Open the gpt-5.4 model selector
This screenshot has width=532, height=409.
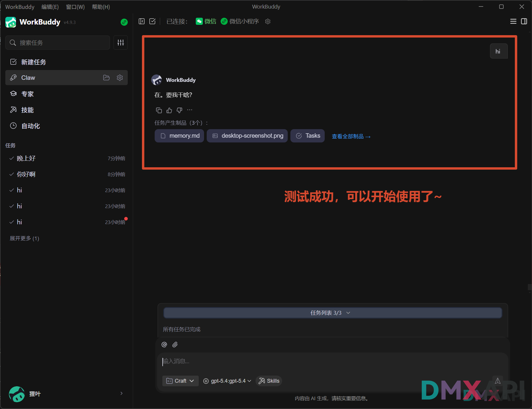[227, 381]
